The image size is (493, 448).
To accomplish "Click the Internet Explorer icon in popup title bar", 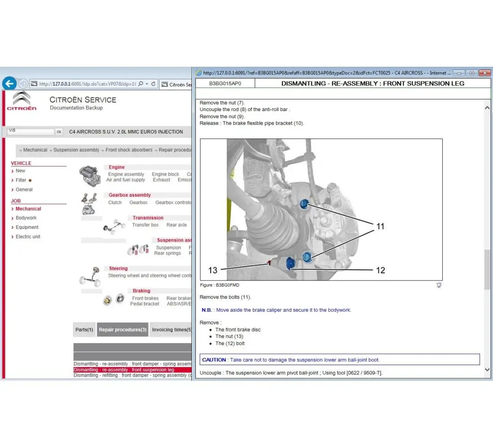I will (199, 73).
